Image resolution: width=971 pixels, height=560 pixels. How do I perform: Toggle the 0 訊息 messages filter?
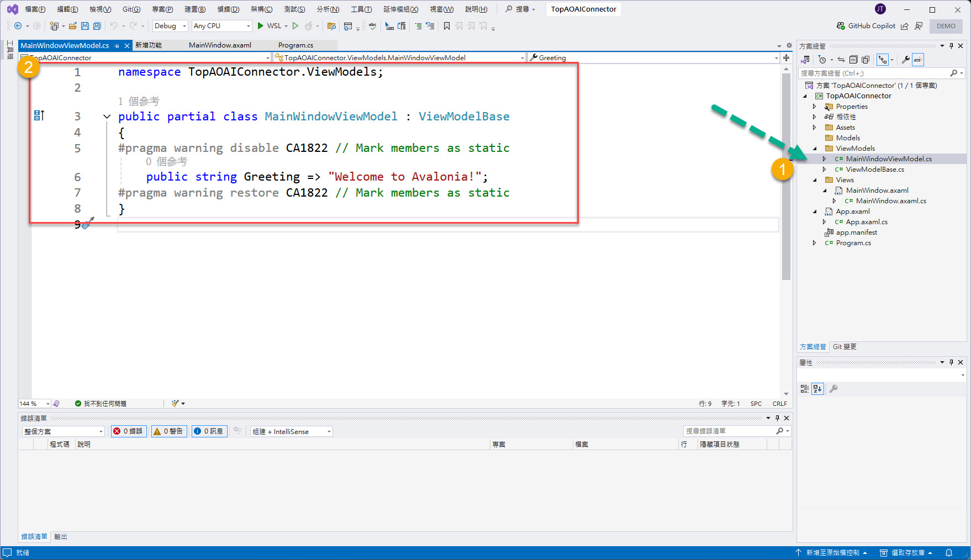coord(209,431)
